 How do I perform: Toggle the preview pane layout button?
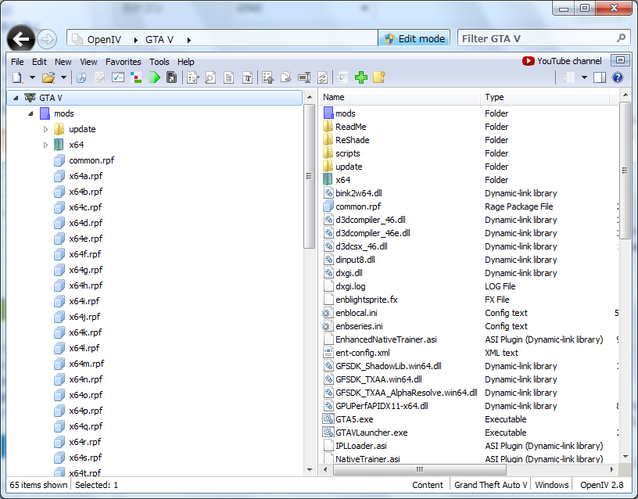[599, 77]
